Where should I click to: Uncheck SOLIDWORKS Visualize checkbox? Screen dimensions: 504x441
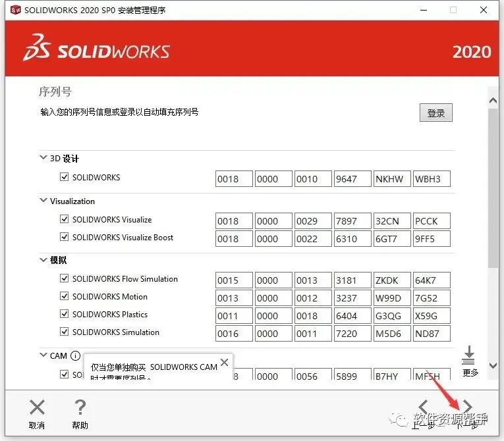tap(65, 219)
